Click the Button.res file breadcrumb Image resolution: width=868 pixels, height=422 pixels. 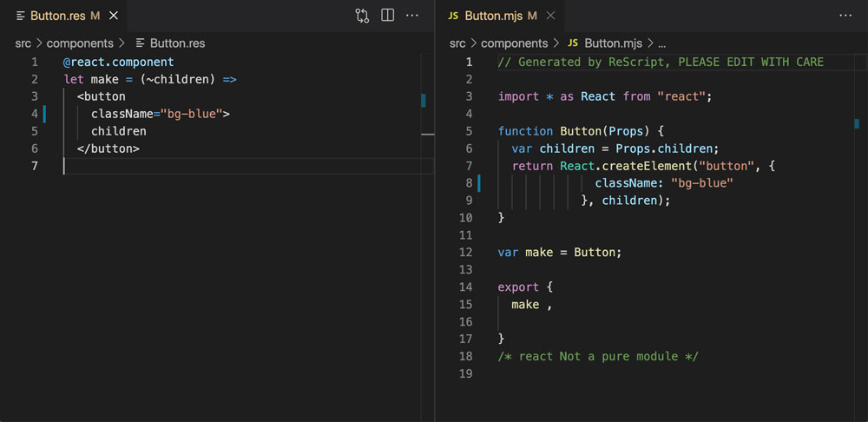click(177, 43)
